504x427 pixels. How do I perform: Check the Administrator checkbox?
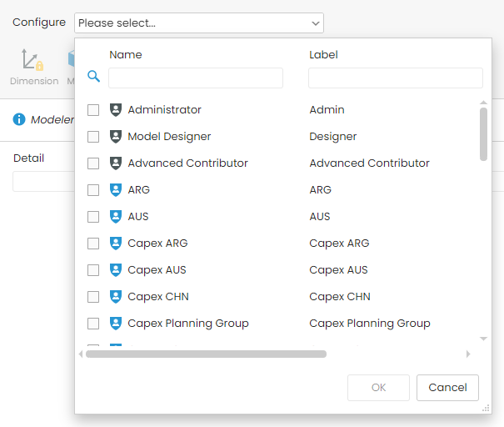[x=93, y=110]
